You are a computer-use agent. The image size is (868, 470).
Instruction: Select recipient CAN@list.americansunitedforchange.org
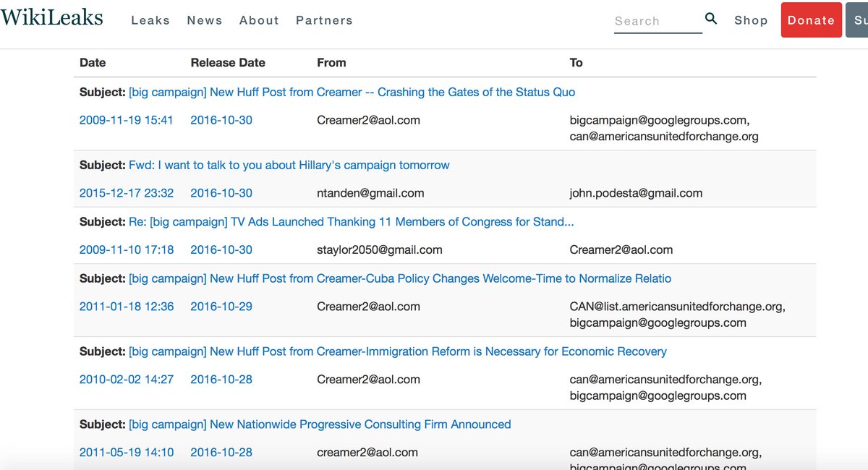click(x=678, y=307)
